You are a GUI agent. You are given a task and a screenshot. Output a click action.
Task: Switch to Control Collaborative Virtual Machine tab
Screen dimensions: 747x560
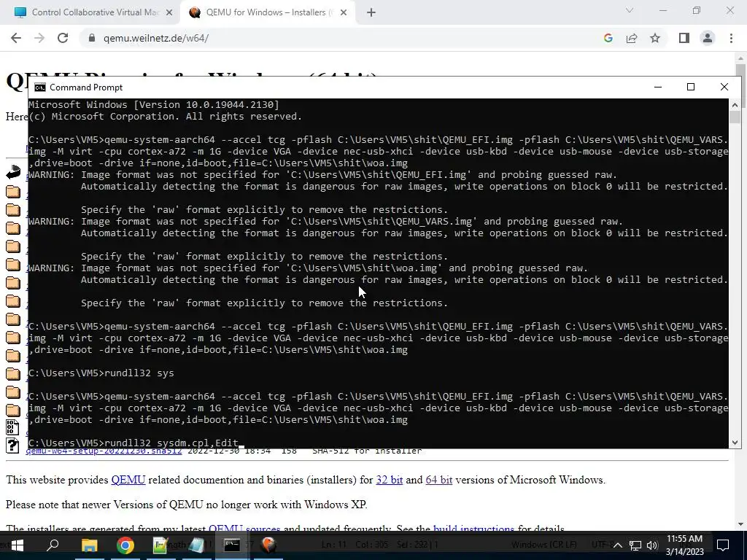tap(90, 12)
